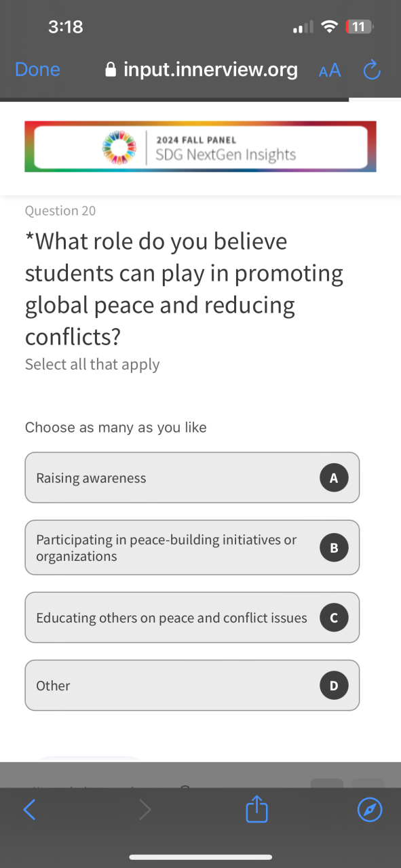Screen dimensions: 401x868
Task: Tap the forward chevron arrow
Action: [x=145, y=809]
